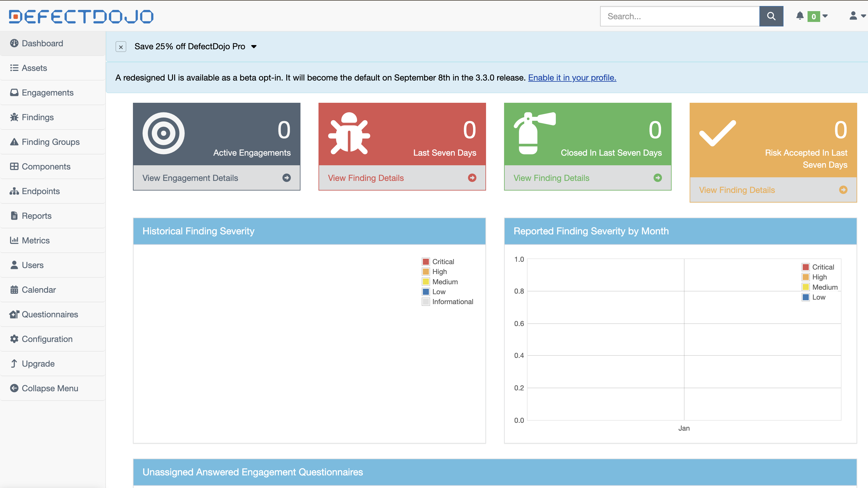
Task: Click orange arrow icon on Risk Accepted card
Action: pyautogui.click(x=843, y=190)
